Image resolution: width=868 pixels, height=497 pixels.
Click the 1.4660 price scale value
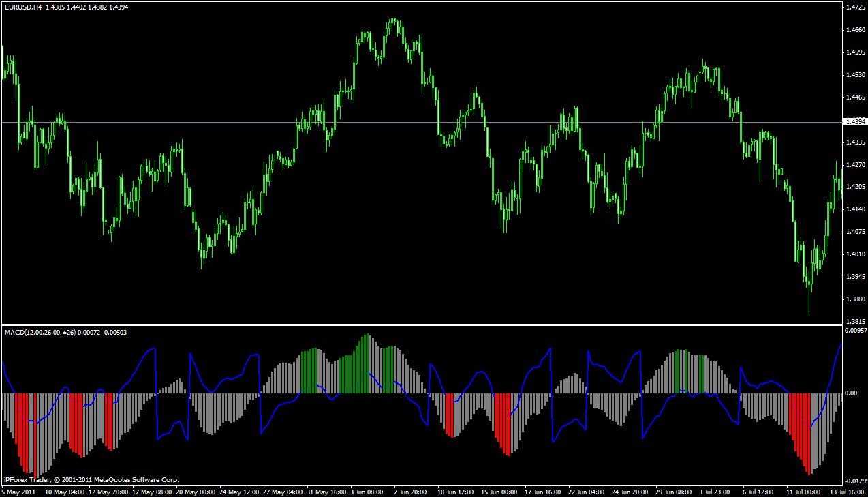(855, 30)
